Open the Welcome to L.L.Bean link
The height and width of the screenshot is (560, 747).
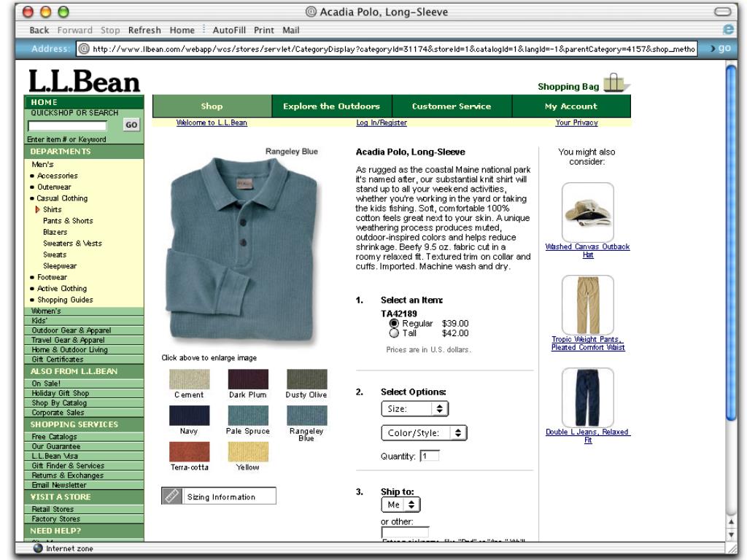[212, 122]
